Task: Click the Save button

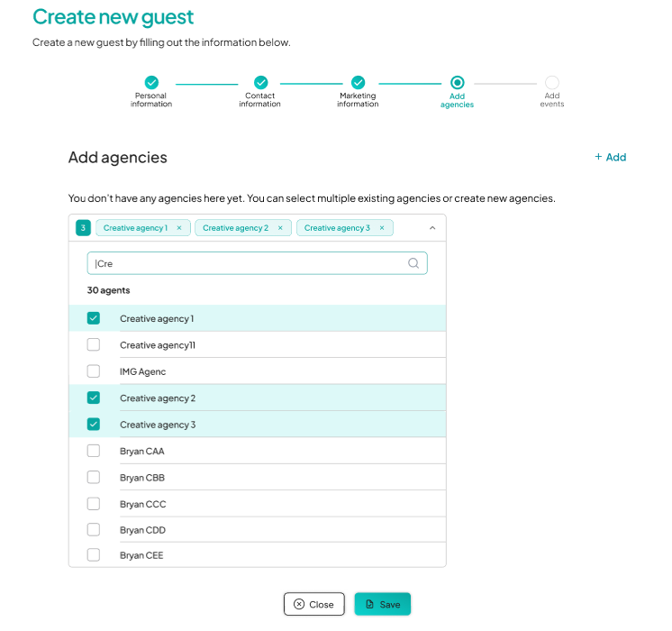Action: [383, 604]
